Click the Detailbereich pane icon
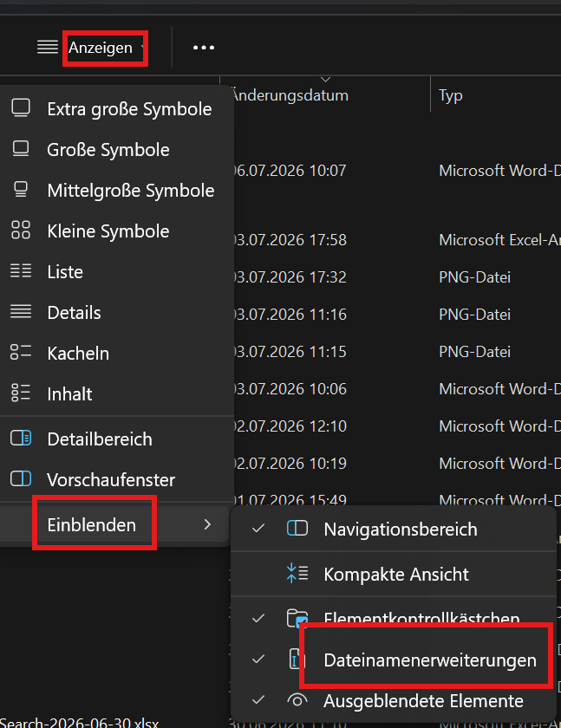 pyautogui.click(x=21, y=438)
